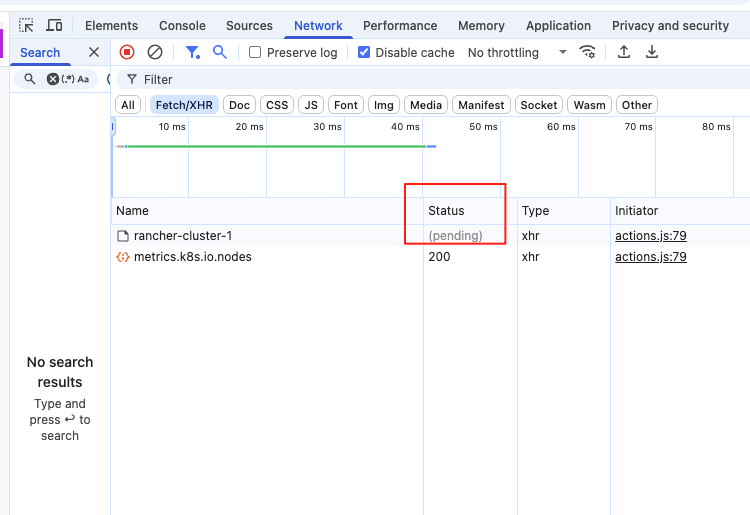
Task: Toggle the device toolbar icon
Action: pos(54,25)
